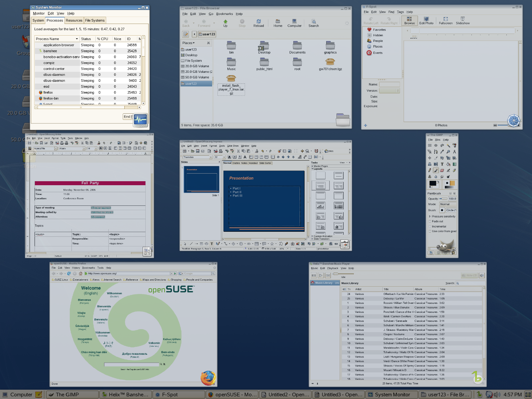Click the GIMP foreground color swatch
This screenshot has width=532, height=399.
(432, 184)
